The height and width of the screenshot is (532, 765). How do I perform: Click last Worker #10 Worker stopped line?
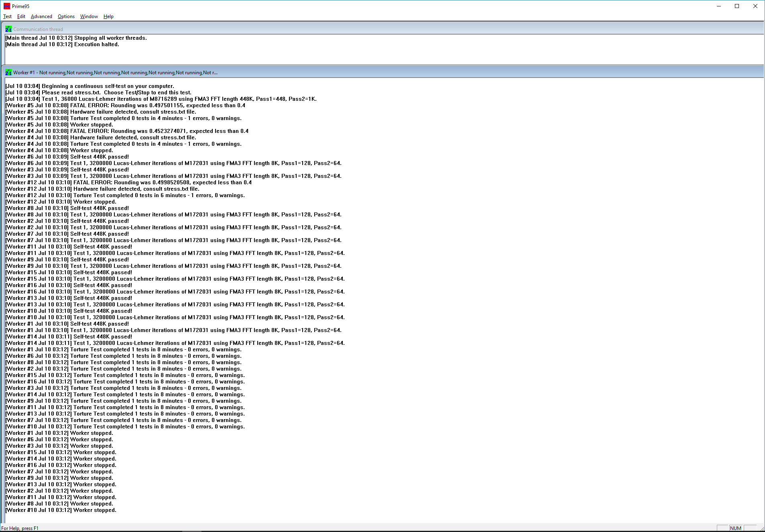coord(61,510)
